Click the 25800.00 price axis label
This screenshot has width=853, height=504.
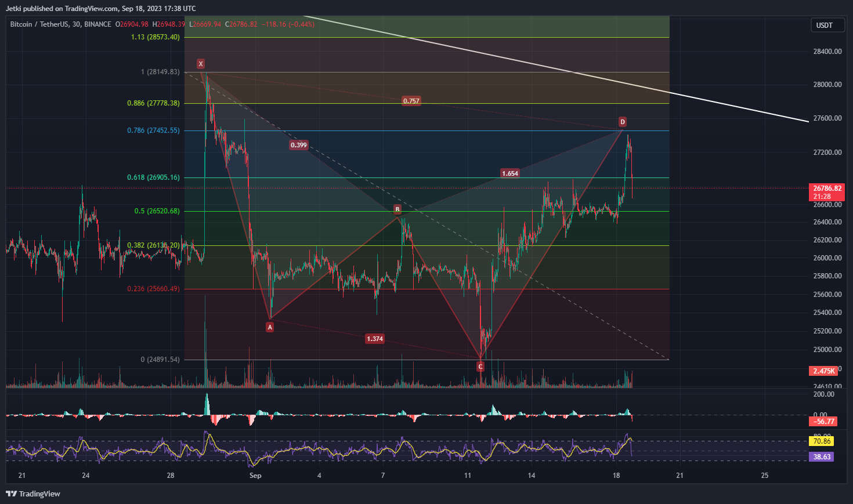click(827, 276)
